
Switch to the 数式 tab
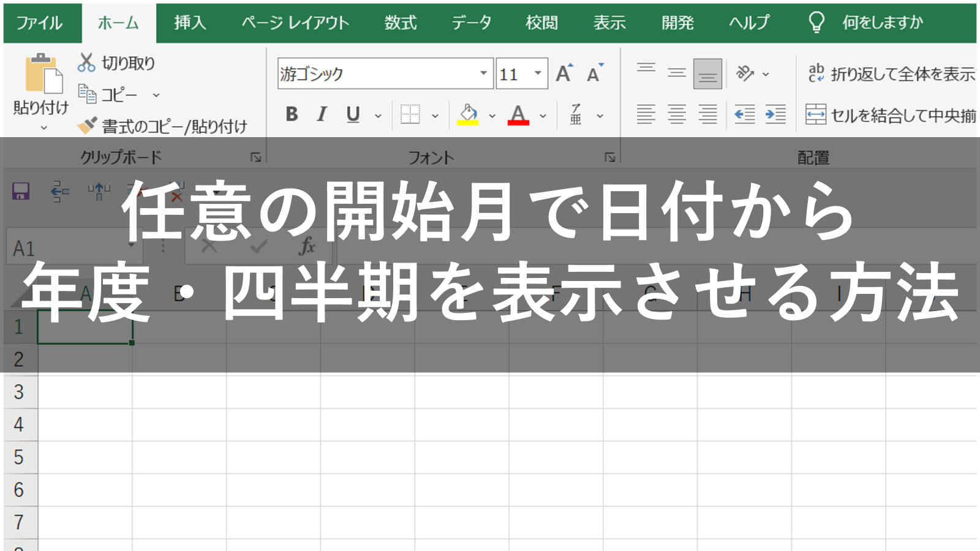pyautogui.click(x=401, y=23)
